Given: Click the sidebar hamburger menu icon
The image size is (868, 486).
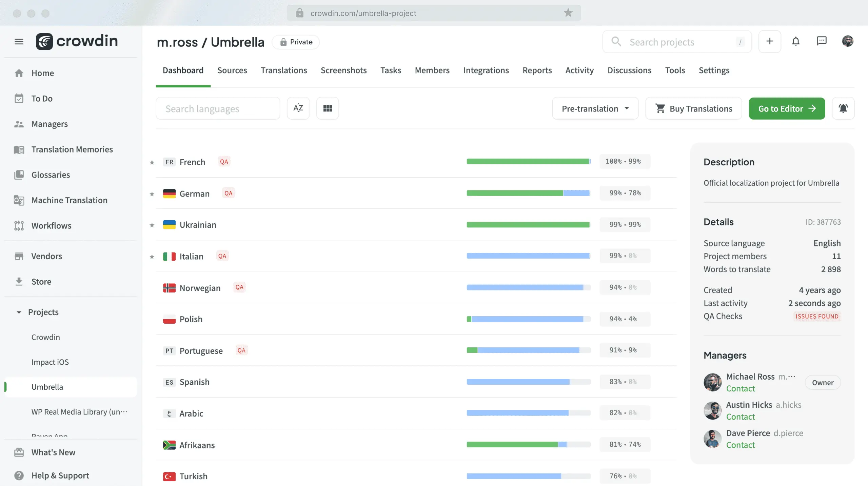Looking at the screenshot, I should click(x=19, y=41).
